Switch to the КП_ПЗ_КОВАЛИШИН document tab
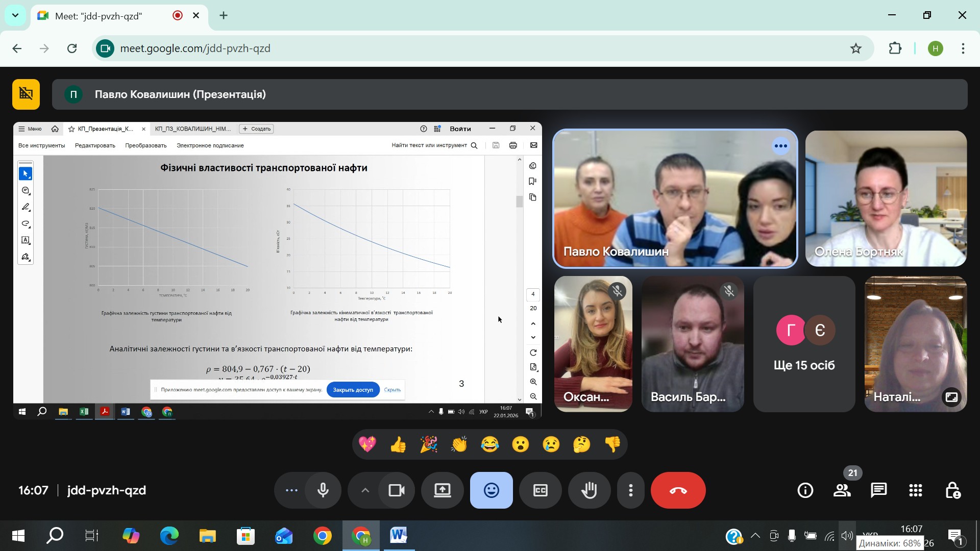This screenshot has height=551, width=980. tap(192, 129)
